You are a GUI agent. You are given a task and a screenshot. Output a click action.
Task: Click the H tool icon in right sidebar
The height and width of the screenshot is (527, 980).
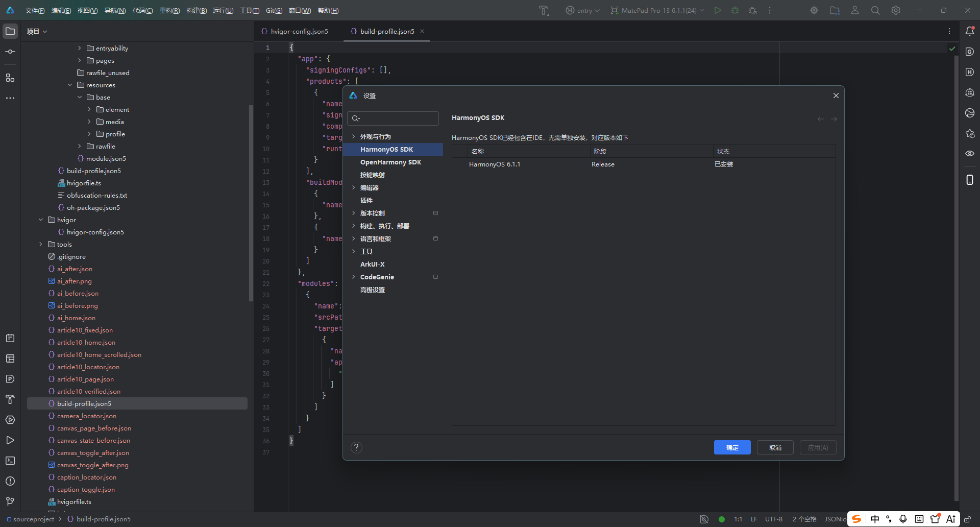[x=970, y=72]
